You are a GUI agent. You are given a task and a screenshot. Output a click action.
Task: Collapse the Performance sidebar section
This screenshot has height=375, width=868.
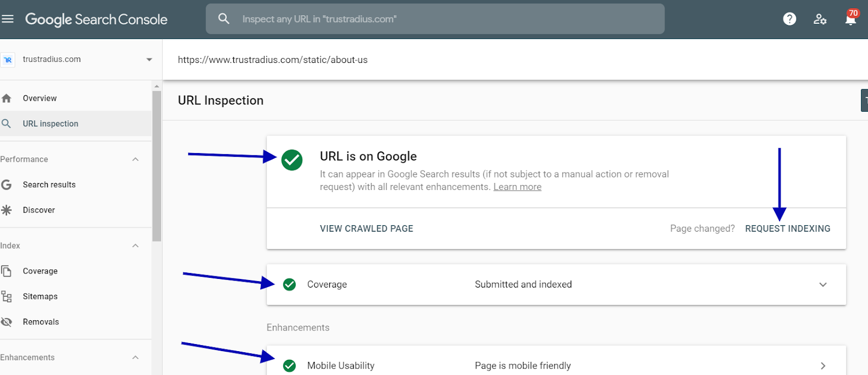point(136,159)
